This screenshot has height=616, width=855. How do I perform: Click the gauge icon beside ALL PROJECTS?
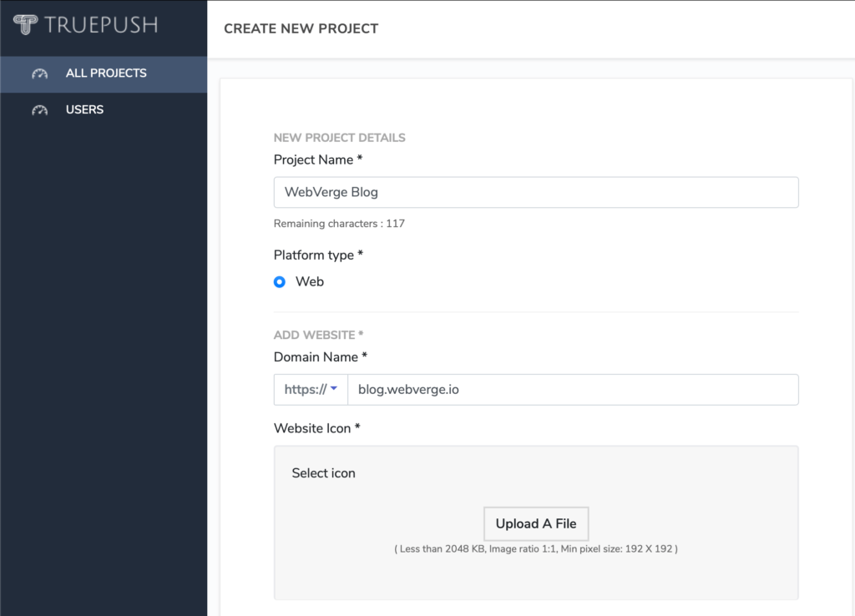[x=39, y=73]
